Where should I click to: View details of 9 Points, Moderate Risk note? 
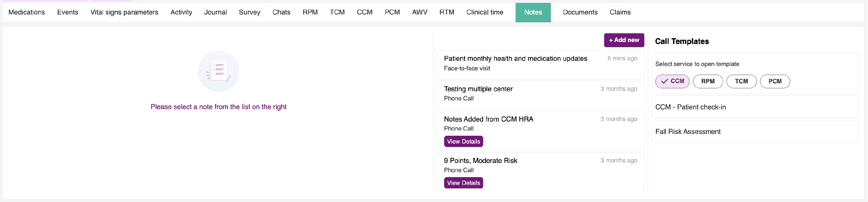tap(463, 183)
